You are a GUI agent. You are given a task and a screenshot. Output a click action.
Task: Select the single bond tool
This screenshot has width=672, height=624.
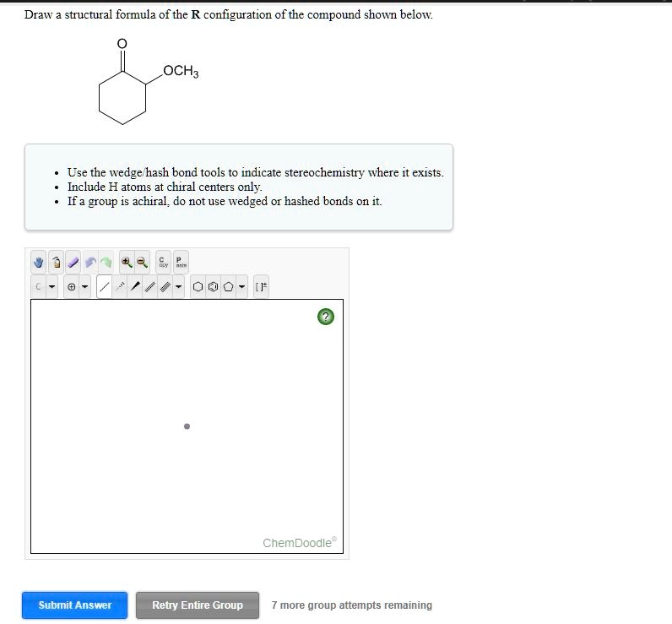[105, 286]
